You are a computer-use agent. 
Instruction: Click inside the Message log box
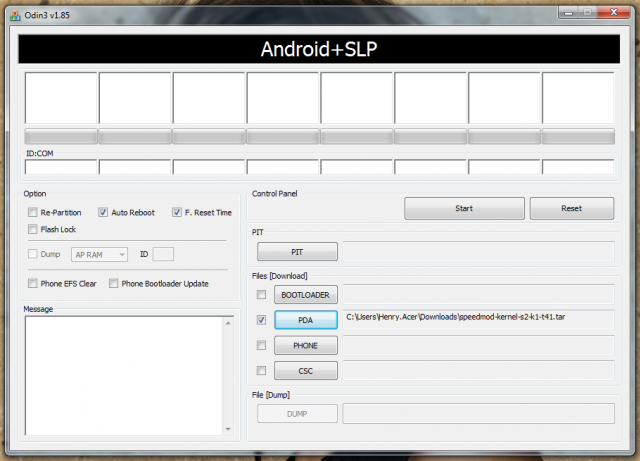(124, 376)
